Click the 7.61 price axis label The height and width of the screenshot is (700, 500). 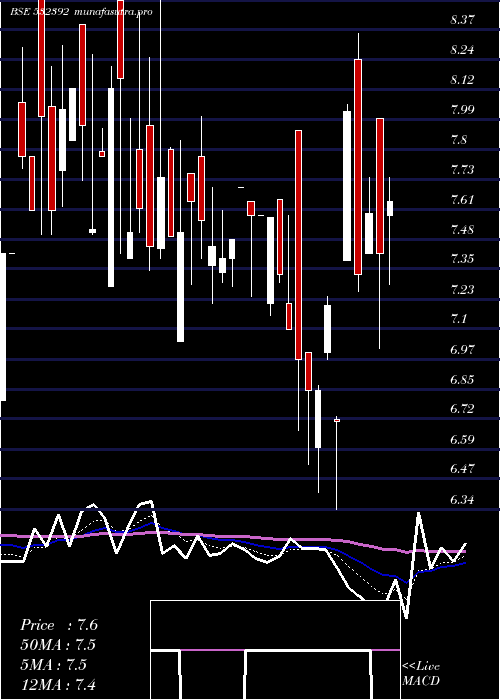pyautogui.click(x=462, y=200)
